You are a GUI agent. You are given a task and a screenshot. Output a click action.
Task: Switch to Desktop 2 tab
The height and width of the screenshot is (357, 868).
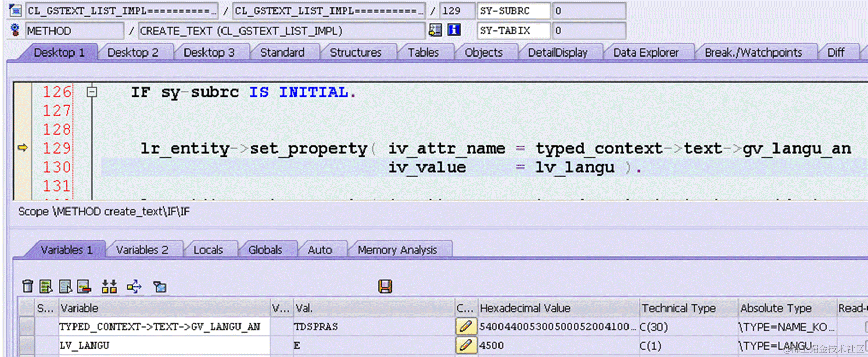pyautogui.click(x=133, y=52)
